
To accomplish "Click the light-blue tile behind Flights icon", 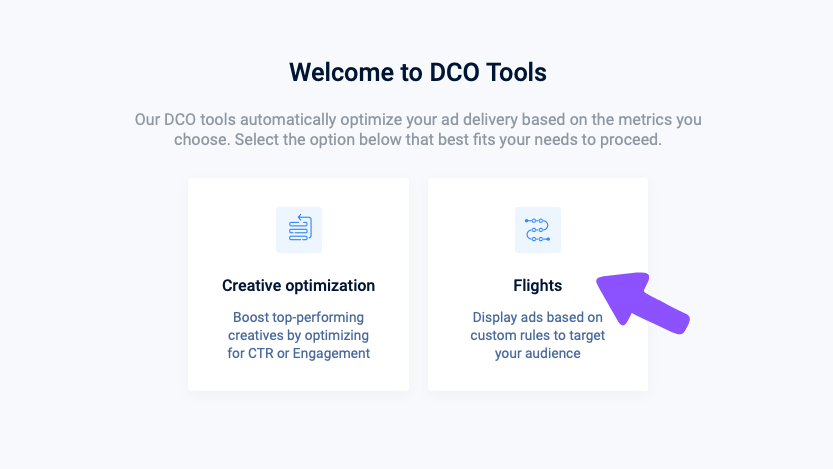I will coord(538,230).
